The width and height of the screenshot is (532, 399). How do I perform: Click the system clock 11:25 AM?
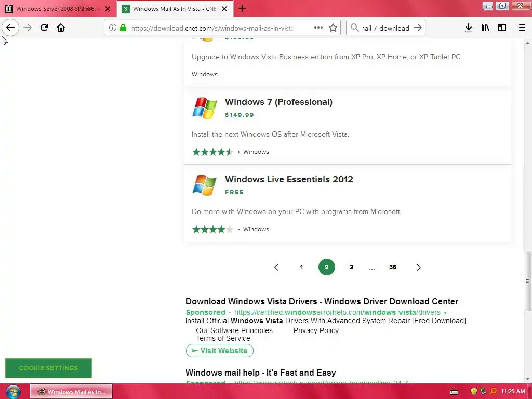[x=513, y=392]
